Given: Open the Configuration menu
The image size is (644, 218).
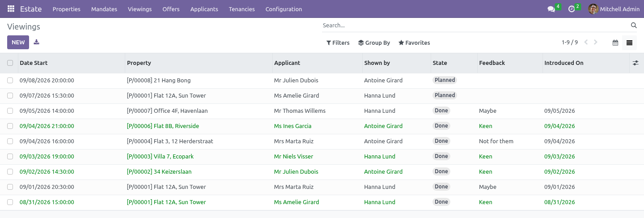Looking at the screenshot, I should 284,9.
